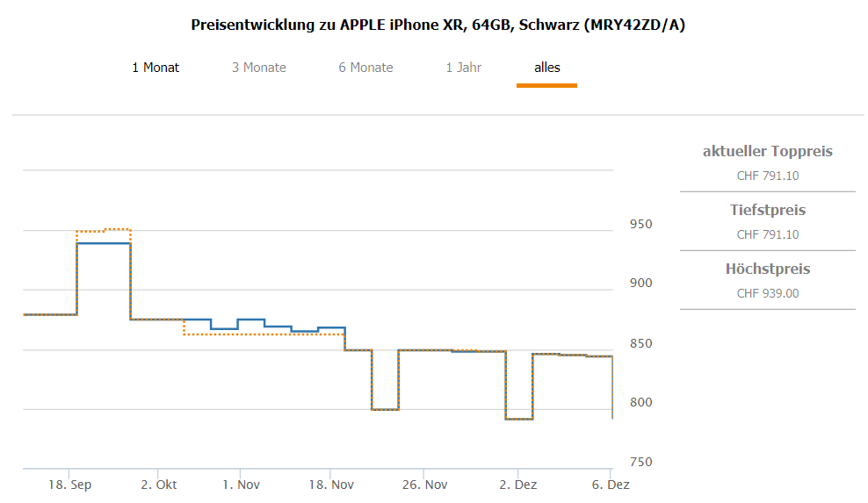Click the 26. Nov date label
868x503 pixels.
coord(424,485)
